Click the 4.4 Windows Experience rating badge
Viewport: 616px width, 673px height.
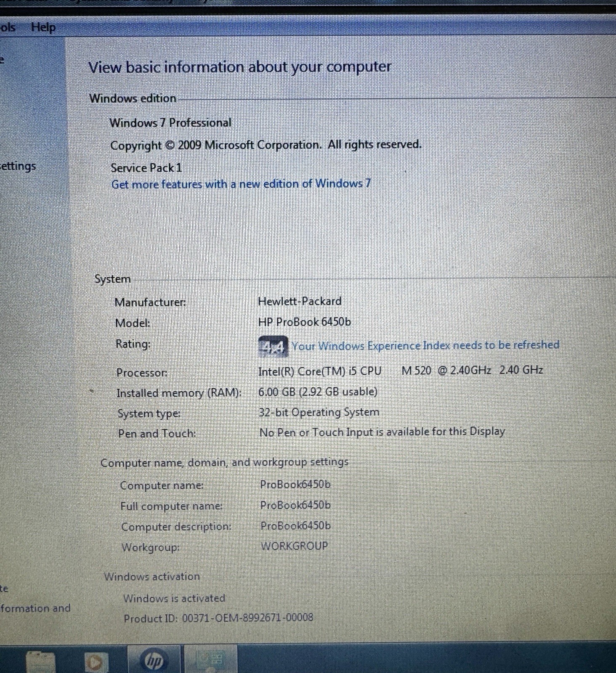[x=273, y=347]
